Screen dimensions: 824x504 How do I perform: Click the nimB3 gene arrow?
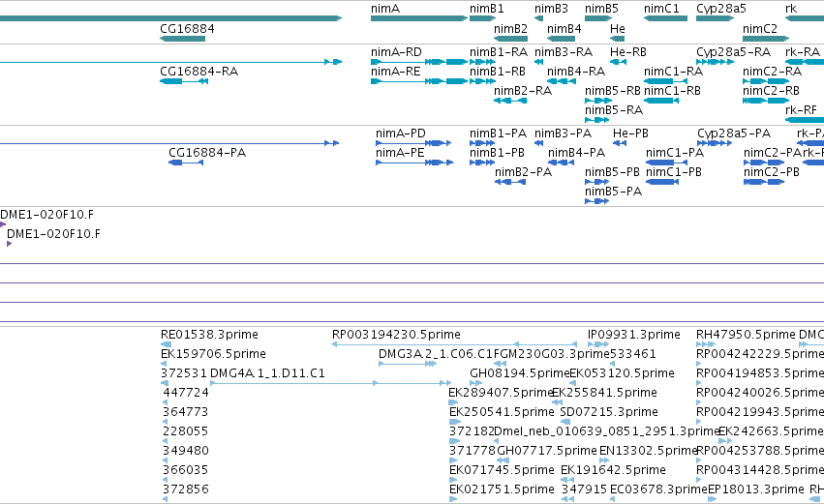click(x=538, y=18)
